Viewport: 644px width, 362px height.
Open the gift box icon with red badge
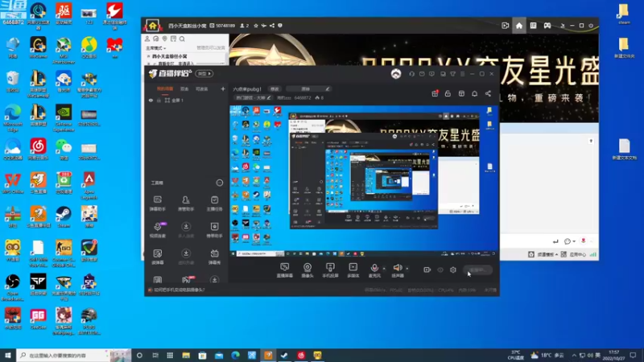(x=435, y=93)
